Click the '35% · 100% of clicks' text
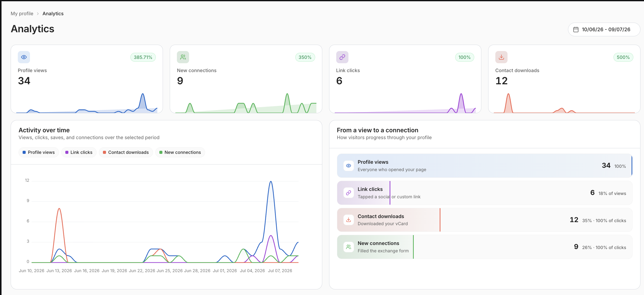Screen dimensions: 644x295 click(x=604, y=221)
